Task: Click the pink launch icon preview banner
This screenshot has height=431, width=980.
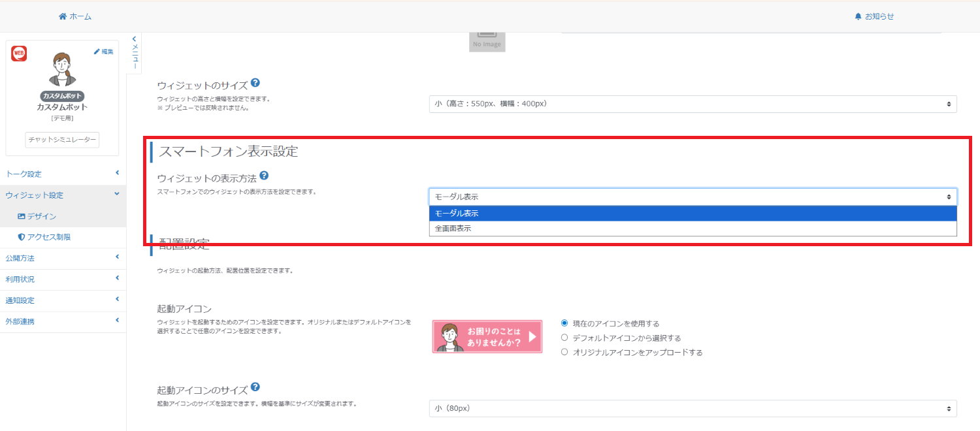Action: click(487, 337)
